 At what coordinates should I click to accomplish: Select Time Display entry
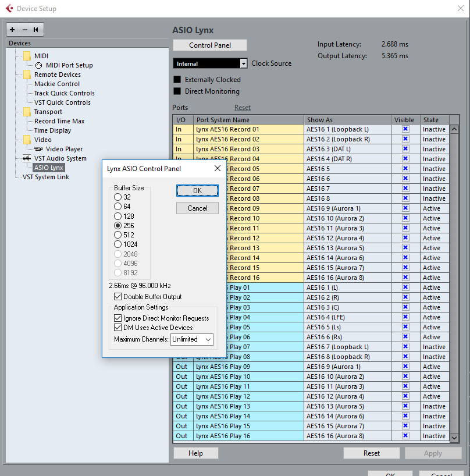tap(52, 130)
